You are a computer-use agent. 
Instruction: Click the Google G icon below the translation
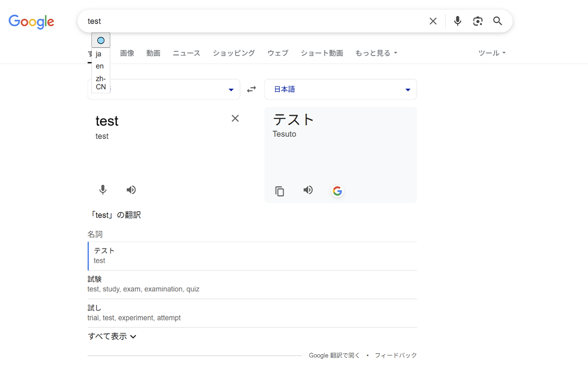pyautogui.click(x=338, y=191)
